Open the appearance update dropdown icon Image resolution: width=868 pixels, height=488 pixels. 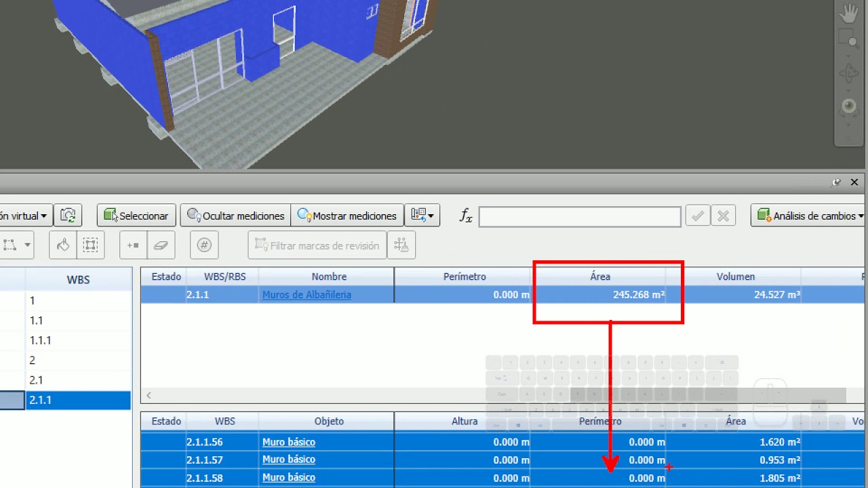click(x=422, y=216)
